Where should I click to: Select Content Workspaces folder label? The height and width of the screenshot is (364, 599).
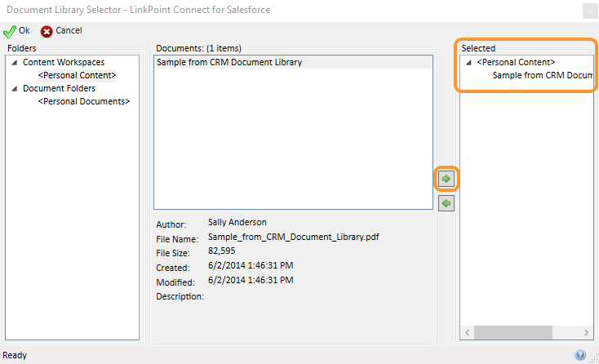click(x=64, y=62)
